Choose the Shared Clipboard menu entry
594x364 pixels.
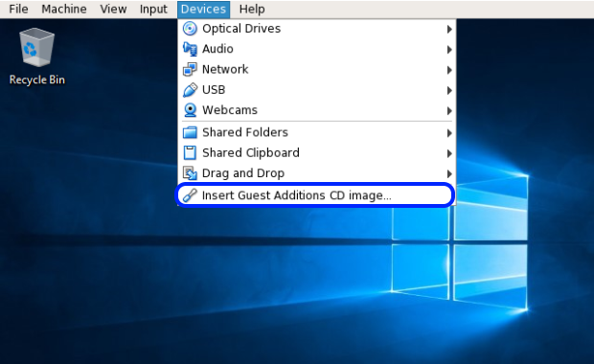coord(317,152)
